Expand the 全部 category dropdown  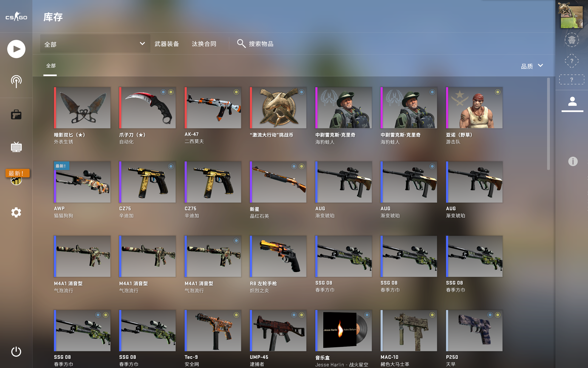(x=95, y=44)
